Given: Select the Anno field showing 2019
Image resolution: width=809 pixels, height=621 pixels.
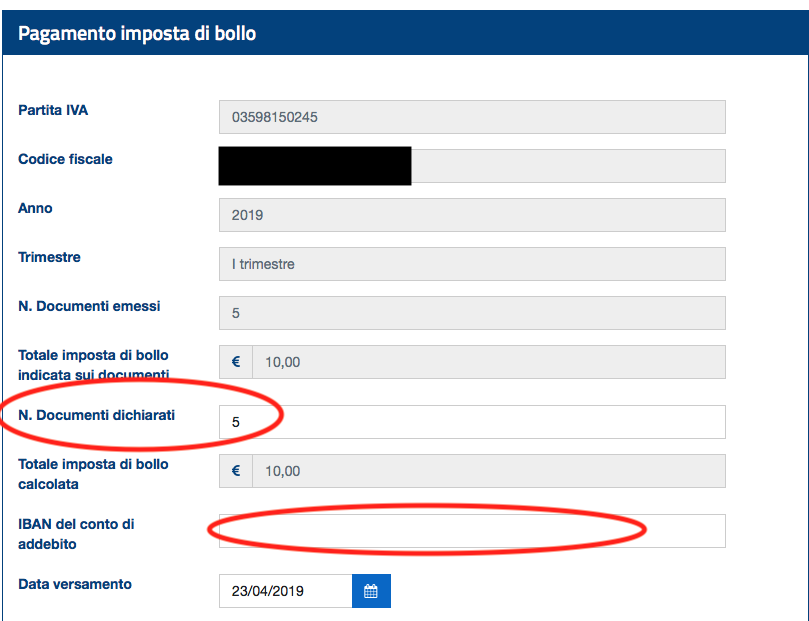Looking at the screenshot, I should pos(472,215).
